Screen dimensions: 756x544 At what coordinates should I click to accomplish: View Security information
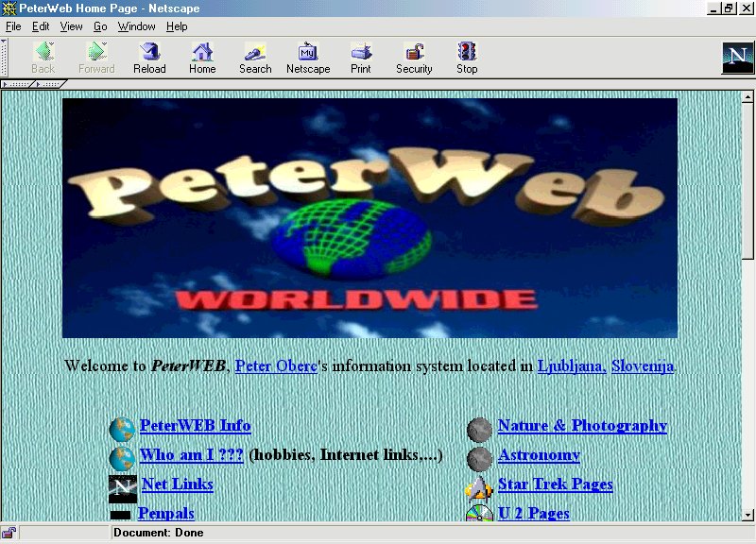coord(414,58)
